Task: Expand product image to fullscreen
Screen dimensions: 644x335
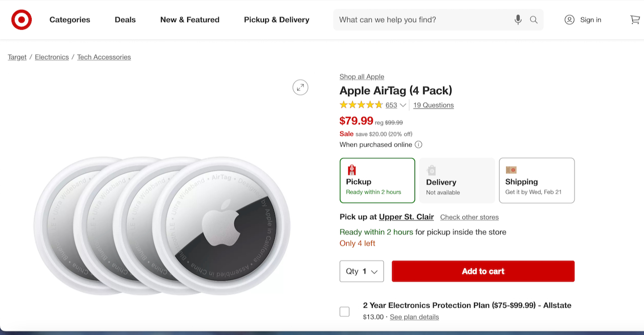Action: point(300,87)
